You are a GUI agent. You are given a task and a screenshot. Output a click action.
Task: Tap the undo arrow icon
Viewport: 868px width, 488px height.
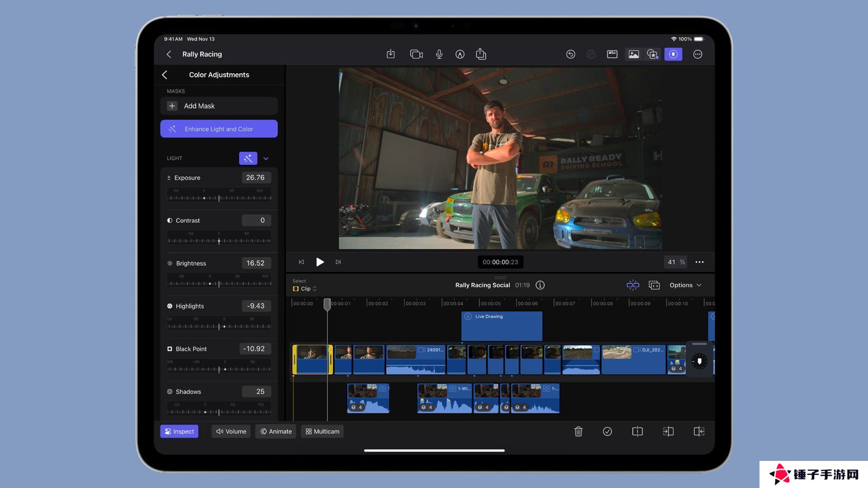click(570, 54)
